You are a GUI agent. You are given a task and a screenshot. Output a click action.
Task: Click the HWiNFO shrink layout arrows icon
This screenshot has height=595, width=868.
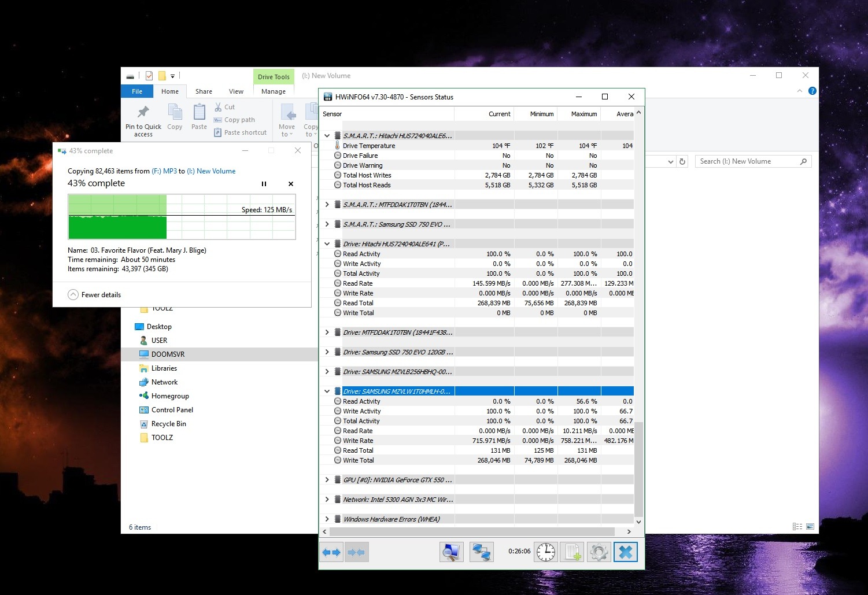[356, 552]
